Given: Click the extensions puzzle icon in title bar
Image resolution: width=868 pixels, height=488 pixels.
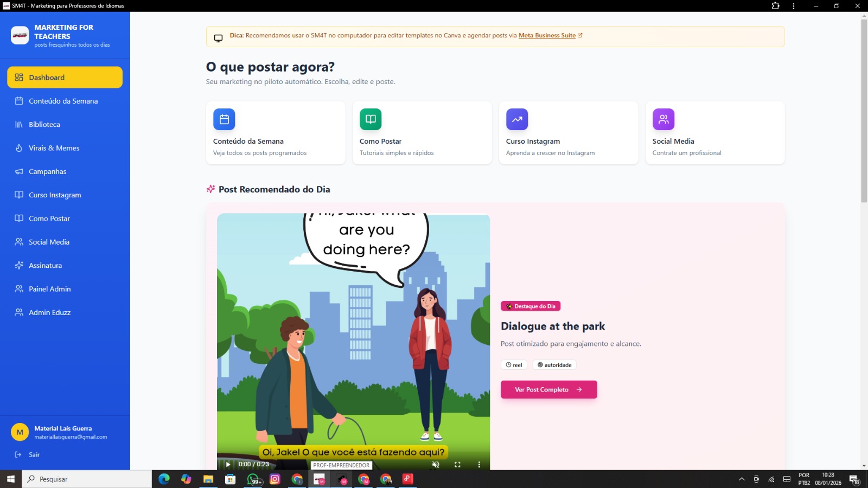Looking at the screenshot, I should tap(775, 6).
